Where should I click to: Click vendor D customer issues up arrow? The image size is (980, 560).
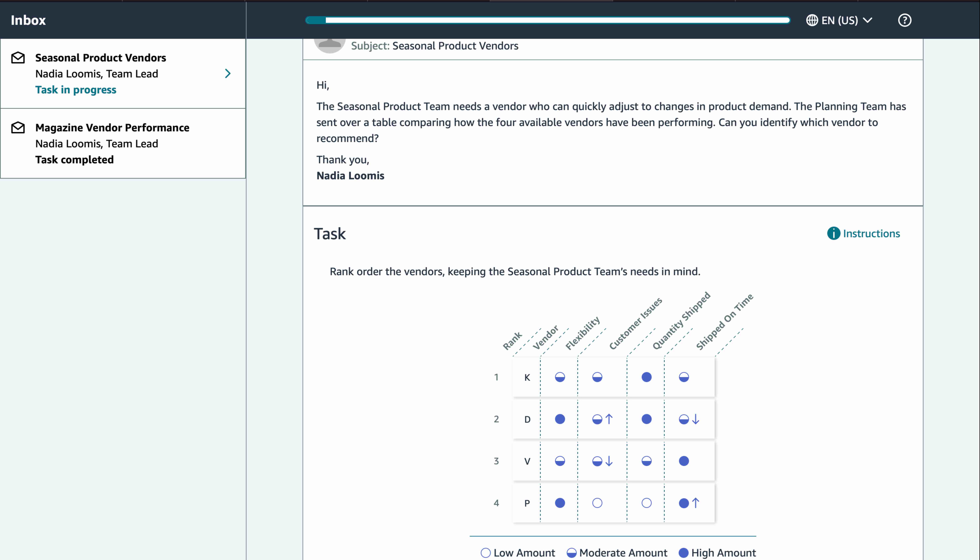[609, 419]
